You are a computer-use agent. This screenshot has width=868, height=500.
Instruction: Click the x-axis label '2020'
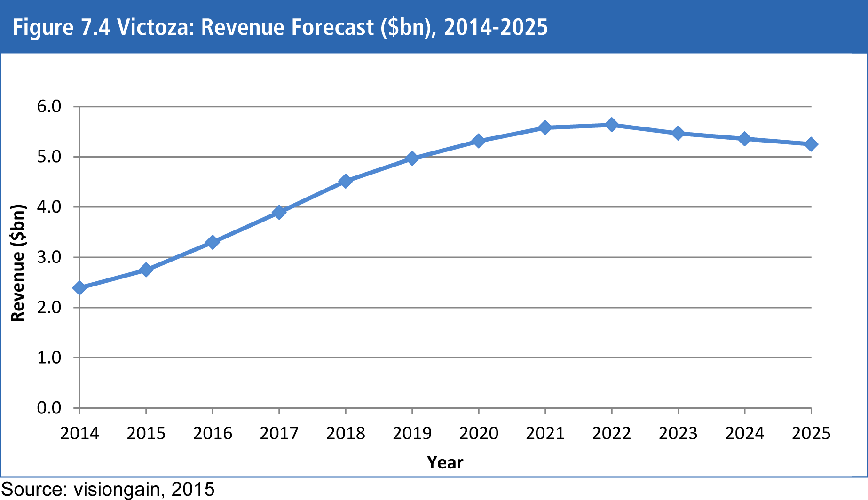(x=479, y=433)
